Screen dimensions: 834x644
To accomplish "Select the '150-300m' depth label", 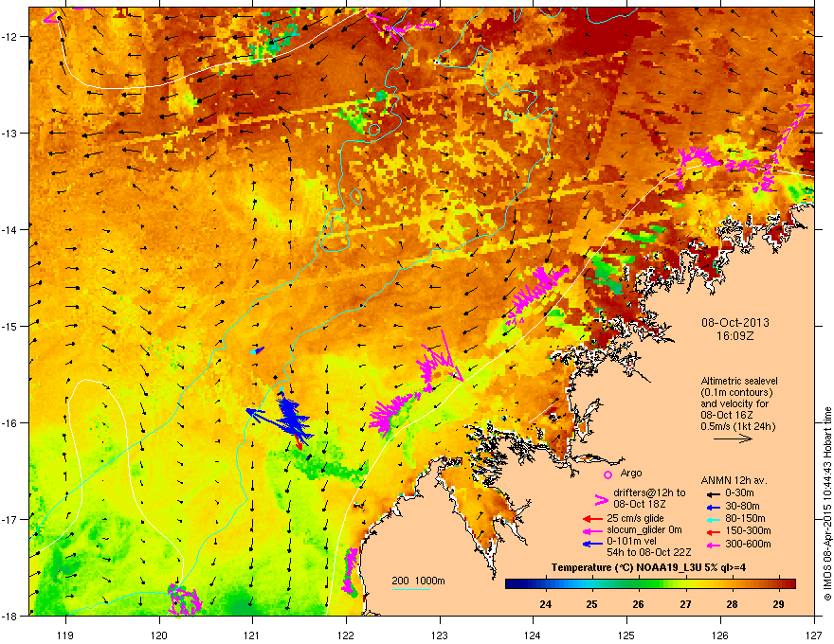I will coord(748,530).
